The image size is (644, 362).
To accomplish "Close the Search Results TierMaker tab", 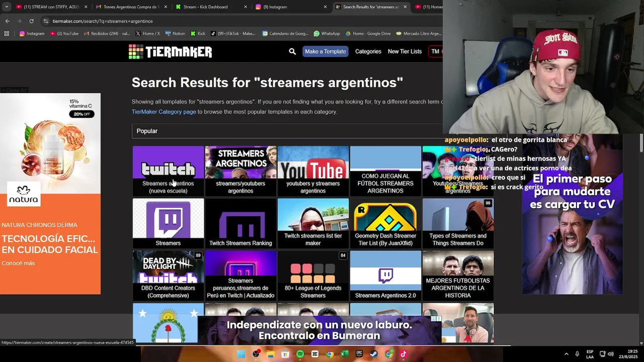I will click(x=405, y=7).
